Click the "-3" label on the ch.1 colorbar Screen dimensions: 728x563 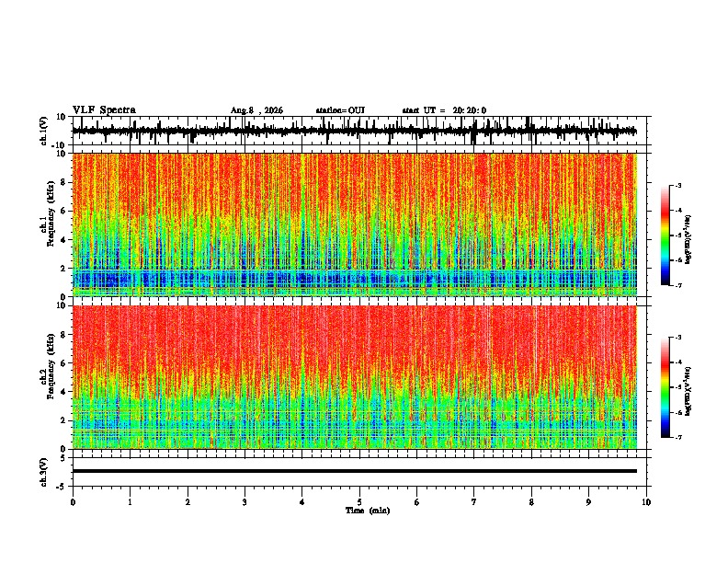coord(678,185)
